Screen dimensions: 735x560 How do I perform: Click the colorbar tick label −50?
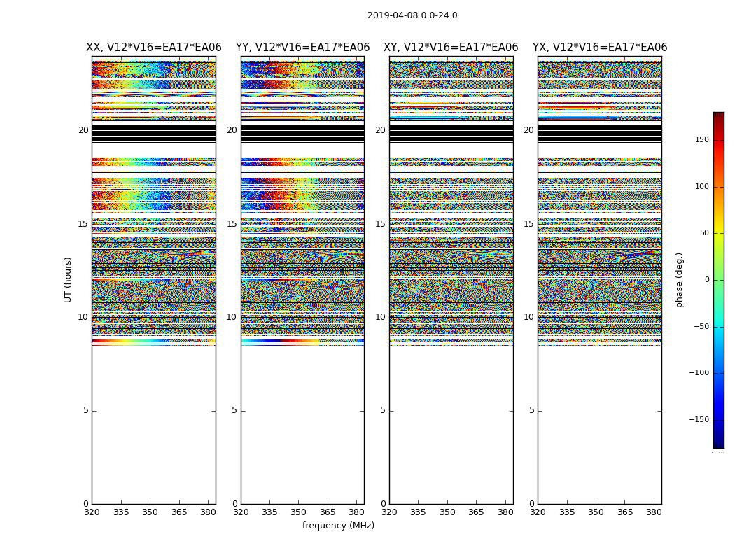(701, 326)
